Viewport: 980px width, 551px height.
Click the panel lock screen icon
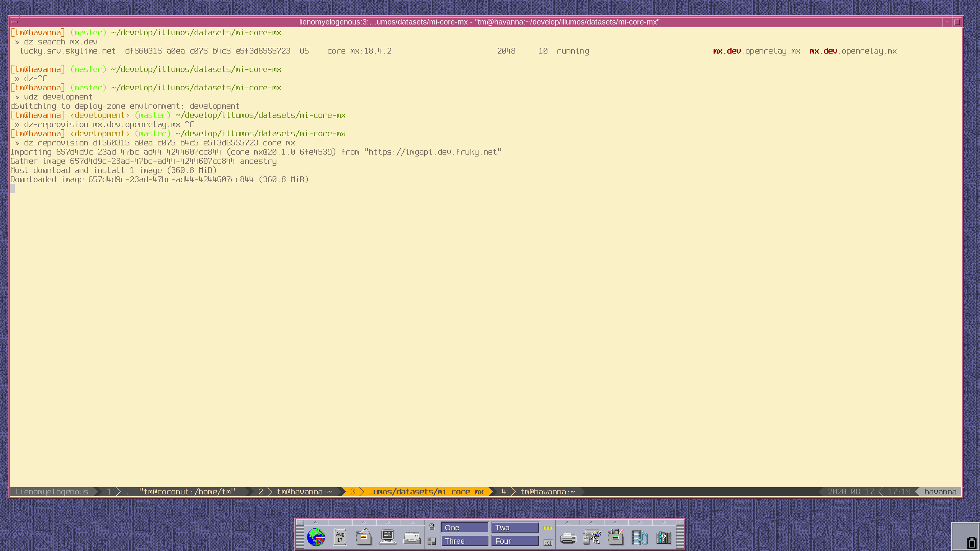432,527
